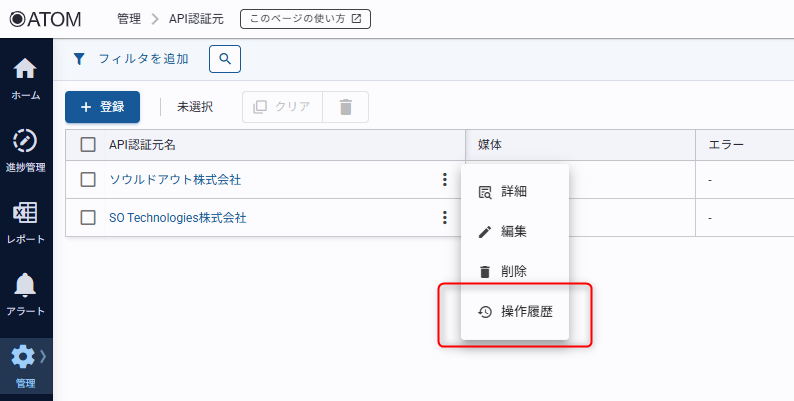Open the アラート bell icon

(25, 286)
